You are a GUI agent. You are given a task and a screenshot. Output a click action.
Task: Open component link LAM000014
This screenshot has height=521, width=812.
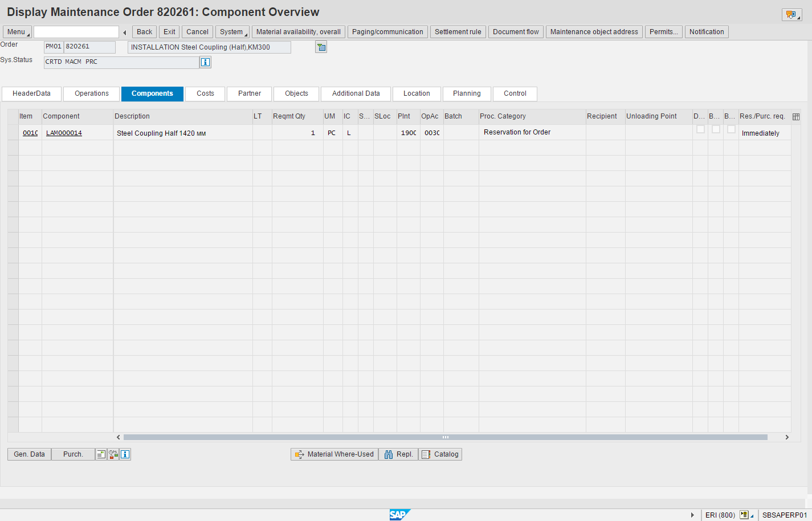[x=64, y=133]
